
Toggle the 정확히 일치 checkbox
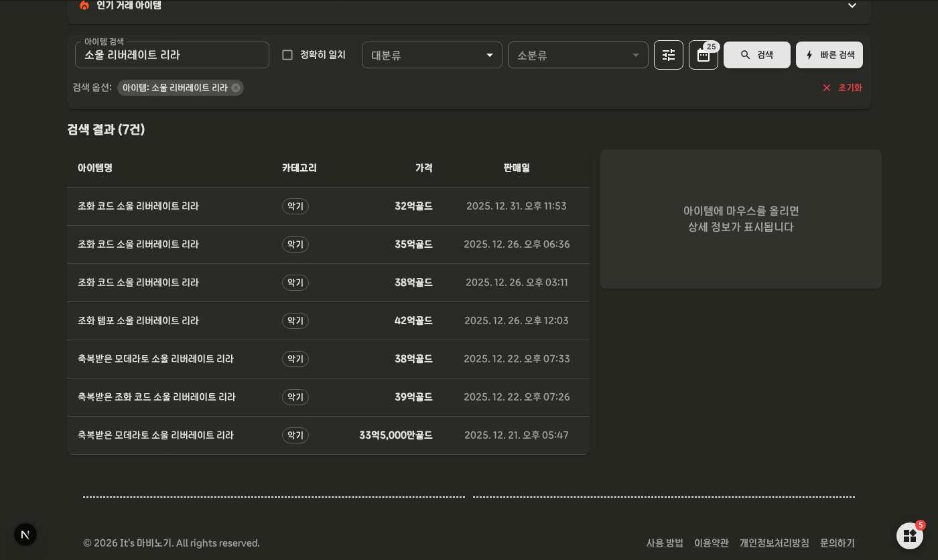(x=287, y=55)
